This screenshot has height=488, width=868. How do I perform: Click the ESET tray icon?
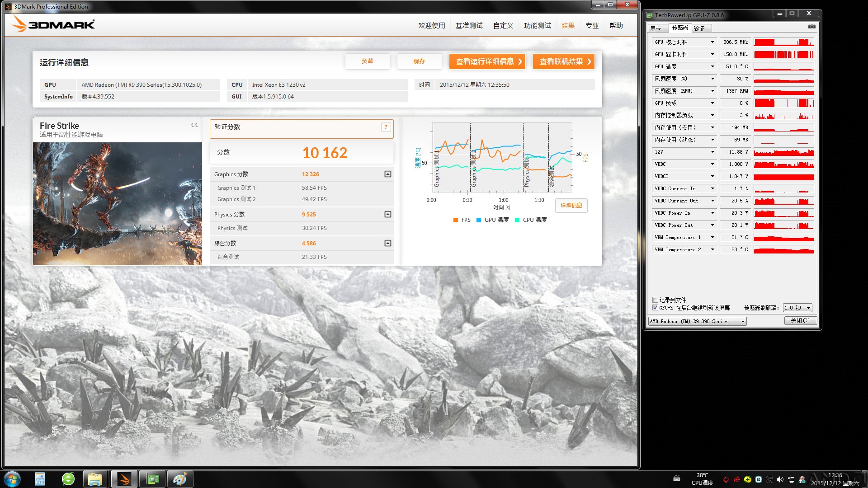point(759,479)
